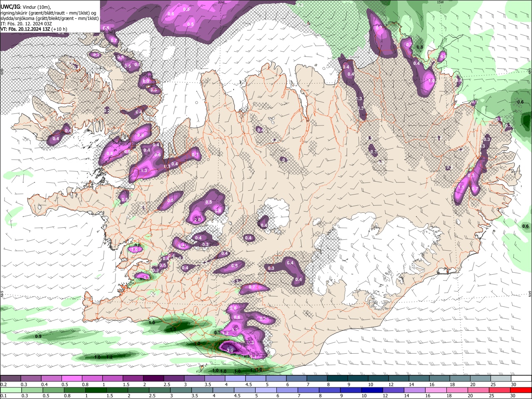532x399 pixels.
Task: Click the '18' tick label on snow scale
Action: 452,384
